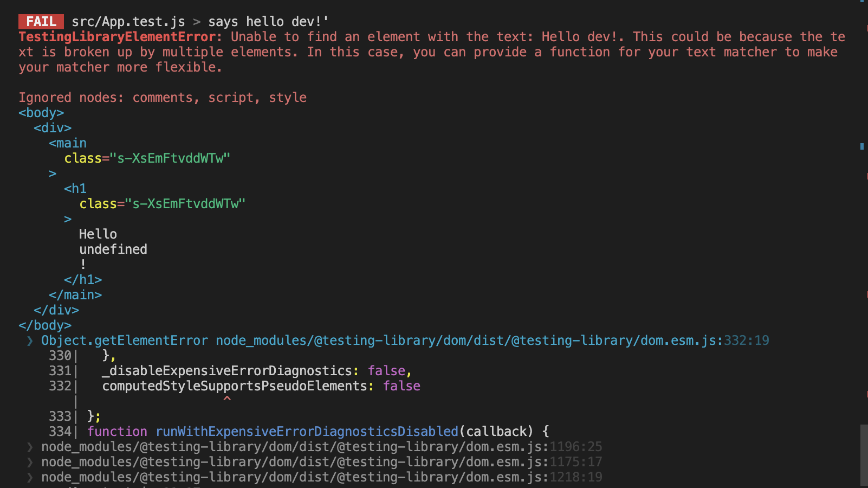The width and height of the screenshot is (868, 488).
Task: Open stack frame link dom.esm.js:1175:17
Action: (x=322, y=462)
